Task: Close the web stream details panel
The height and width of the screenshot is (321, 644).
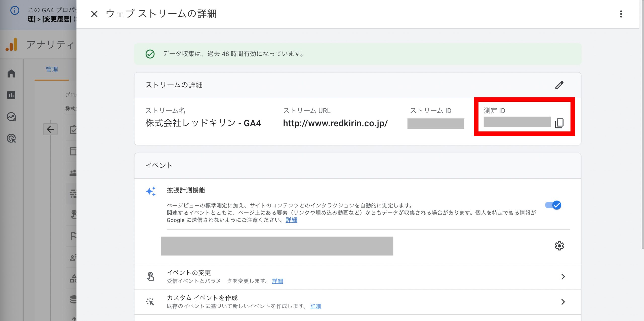Action: pos(94,14)
